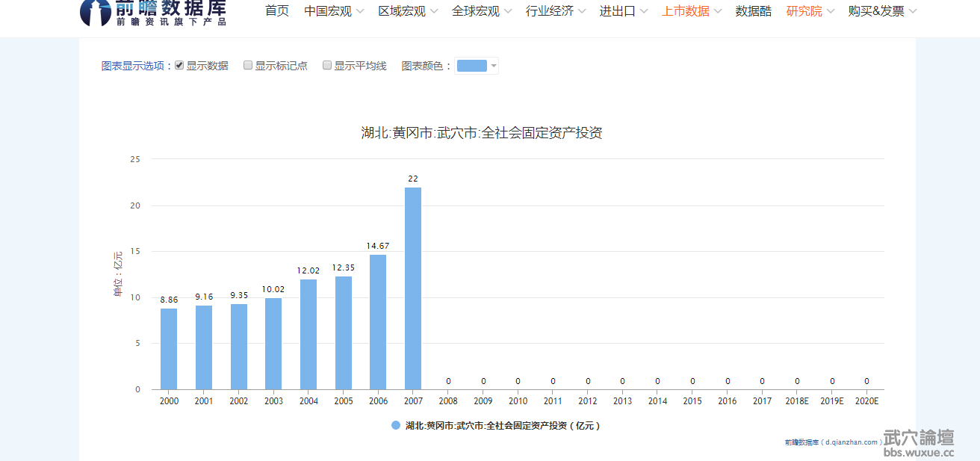Toggle the 显示数据 checkbox

179,65
